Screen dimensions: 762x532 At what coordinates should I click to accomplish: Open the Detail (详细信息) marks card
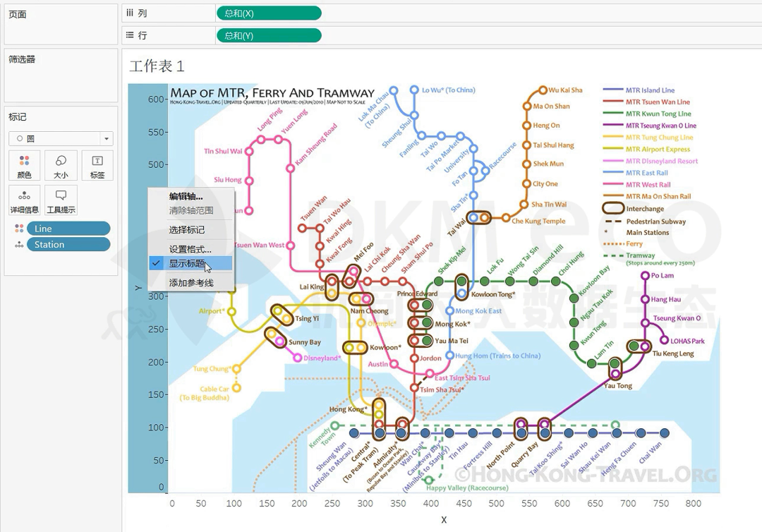(24, 200)
